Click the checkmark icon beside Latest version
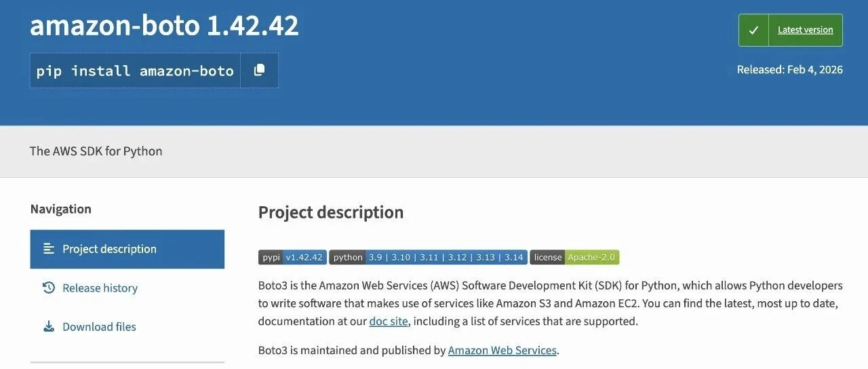 [x=753, y=31]
